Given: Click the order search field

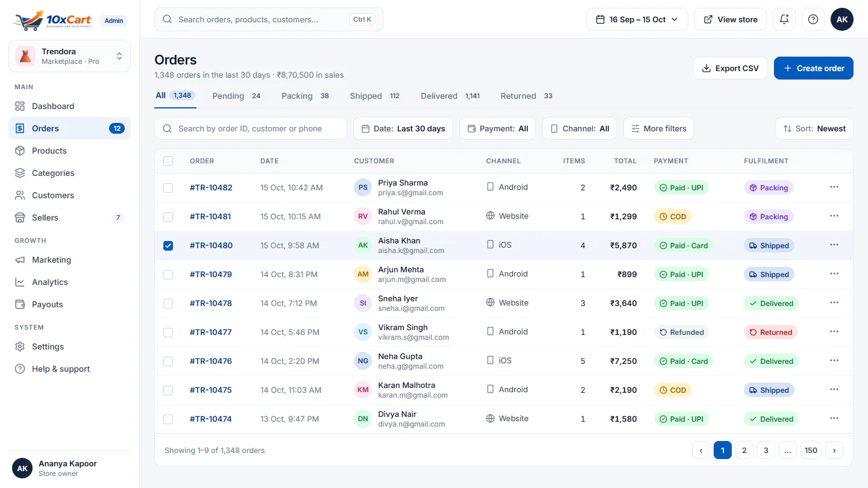Looking at the screenshot, I should pos(251,128).
